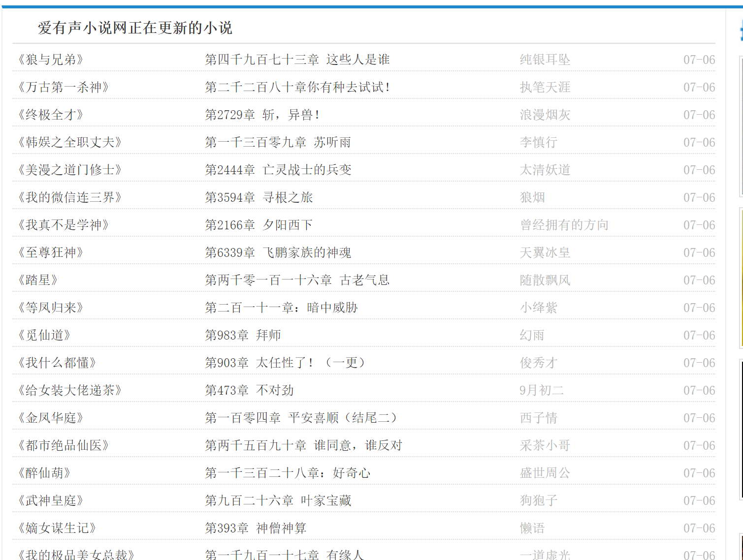Open the novel 《都市绝品仙医》
Image resolution: width=743 pixels, height=560 pixels.
[x=64, y=445]
